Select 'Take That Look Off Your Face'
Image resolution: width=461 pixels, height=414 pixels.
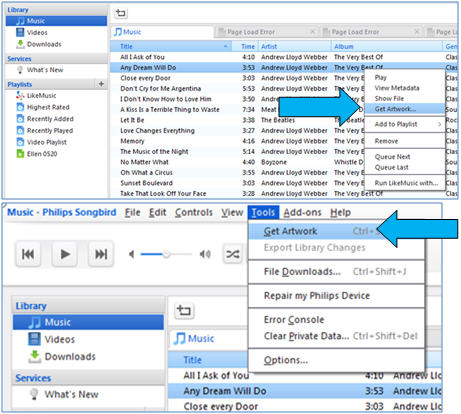tap(163, 194)
